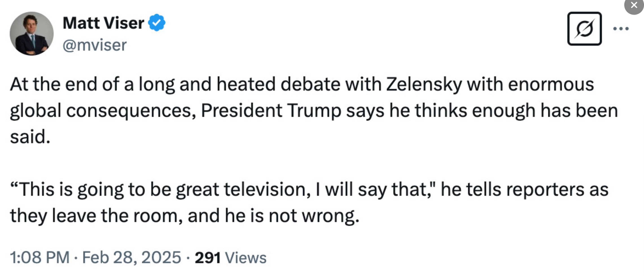Open the Grok explain-post icon
The image size is (644, 276).
click(x=584, y=28)
